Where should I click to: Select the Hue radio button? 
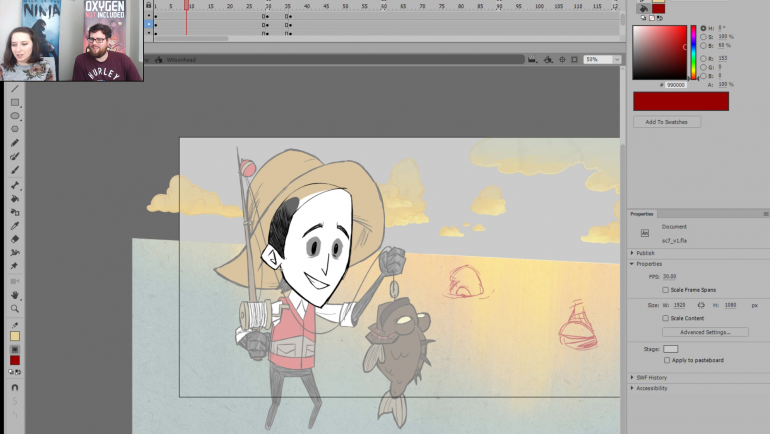(x=703, y=28)
